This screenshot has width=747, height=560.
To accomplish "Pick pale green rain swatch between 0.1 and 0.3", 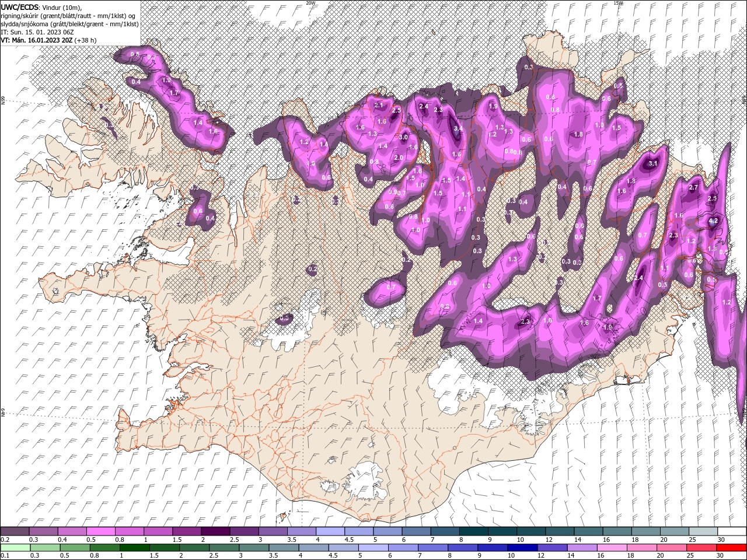I will [x=15, y=547].
